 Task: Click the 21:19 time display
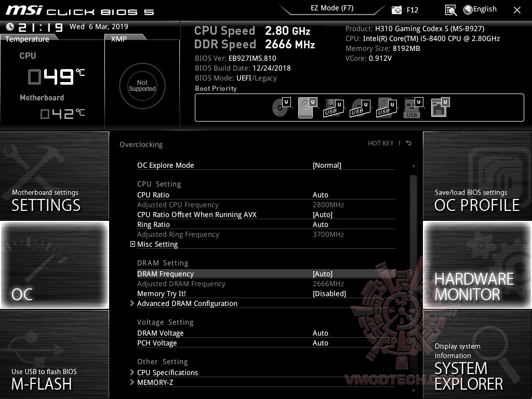click(41, 27)
